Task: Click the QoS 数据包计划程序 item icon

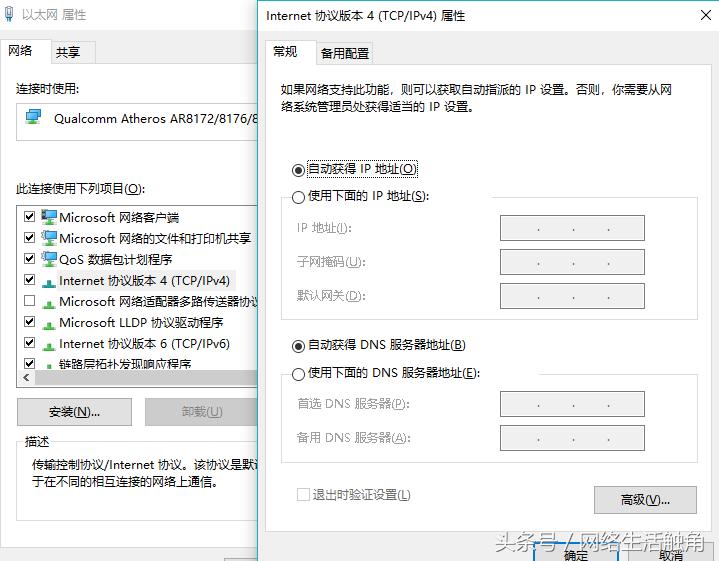Action: (x=49, y=259)
